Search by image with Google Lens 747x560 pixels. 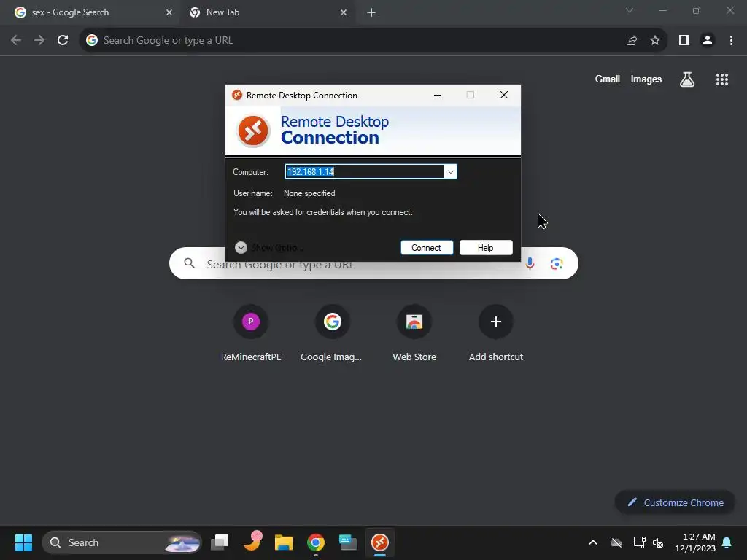pyautogui.click(x=557, y=263)
